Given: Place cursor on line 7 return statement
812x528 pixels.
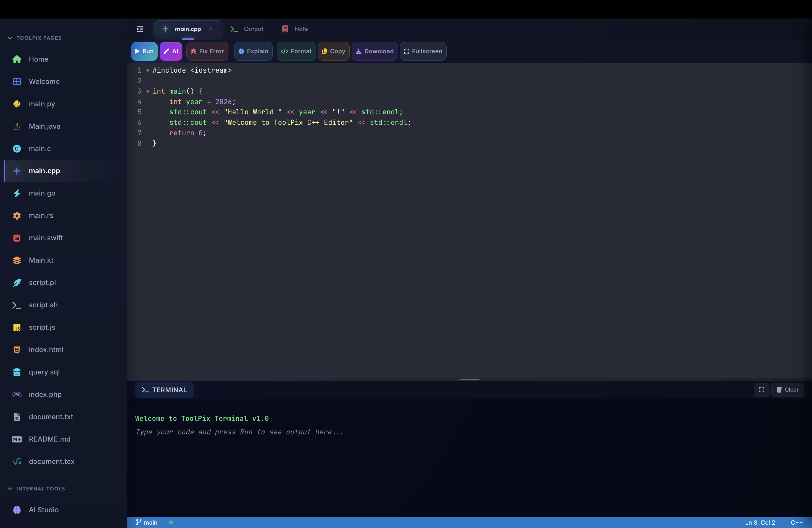Looking at the screenshot, I should click(x=188, y=133).
